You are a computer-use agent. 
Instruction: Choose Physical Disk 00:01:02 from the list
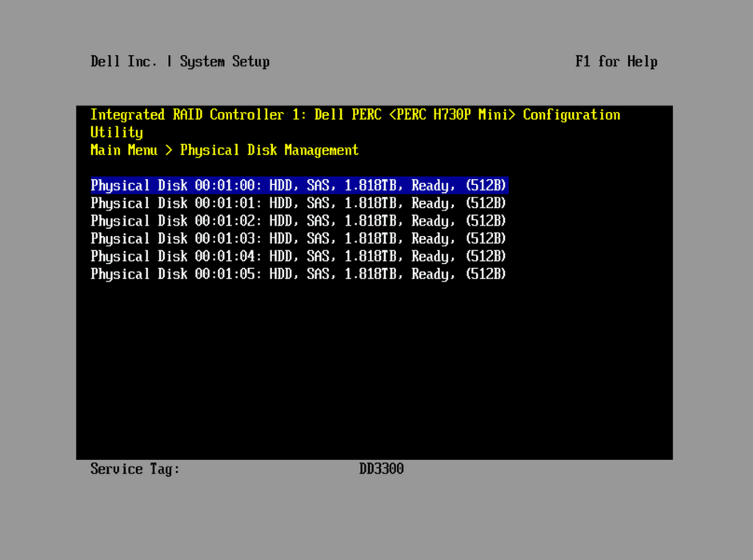click(298, 221)
